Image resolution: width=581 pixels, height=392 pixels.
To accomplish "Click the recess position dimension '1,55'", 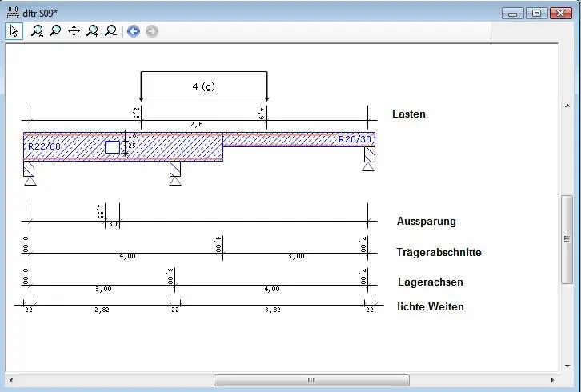I will pos(100,211).
